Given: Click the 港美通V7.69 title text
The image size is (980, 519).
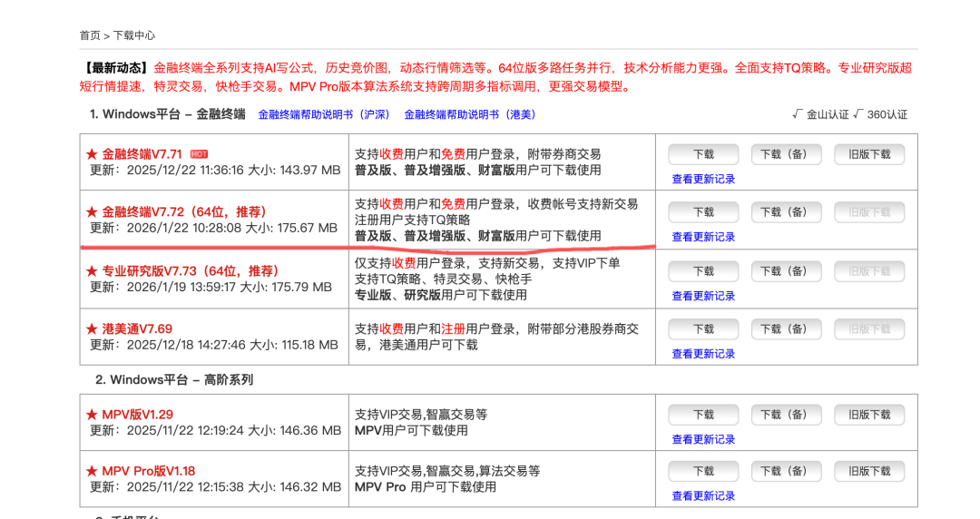Looking at the screenshot, I should (x=137, y=328).
